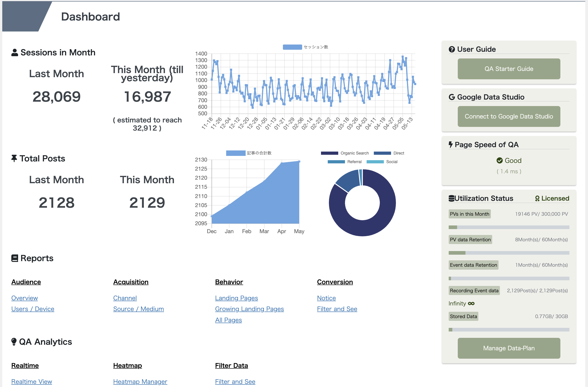Click the Dashboard page title
588x387 pixels.
point(90,17)
